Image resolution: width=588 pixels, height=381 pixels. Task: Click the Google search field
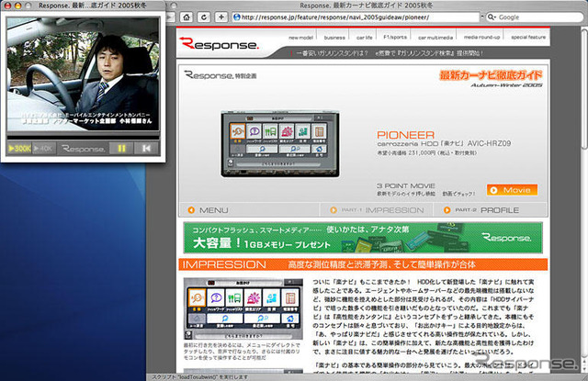[x=537, y=17]
